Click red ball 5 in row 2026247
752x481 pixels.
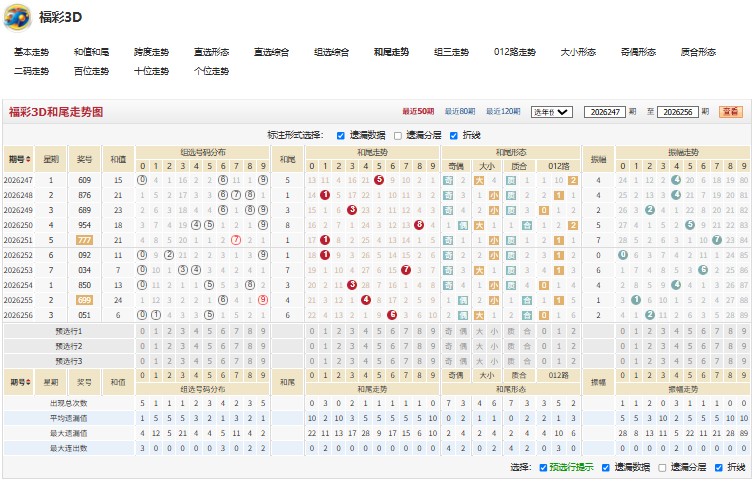click(x=379, y=180)
